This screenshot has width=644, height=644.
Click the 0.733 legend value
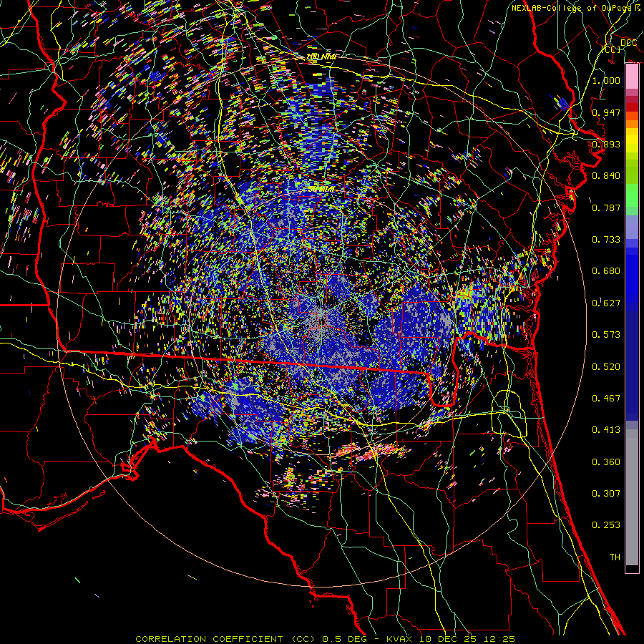[x=606, y=239]
